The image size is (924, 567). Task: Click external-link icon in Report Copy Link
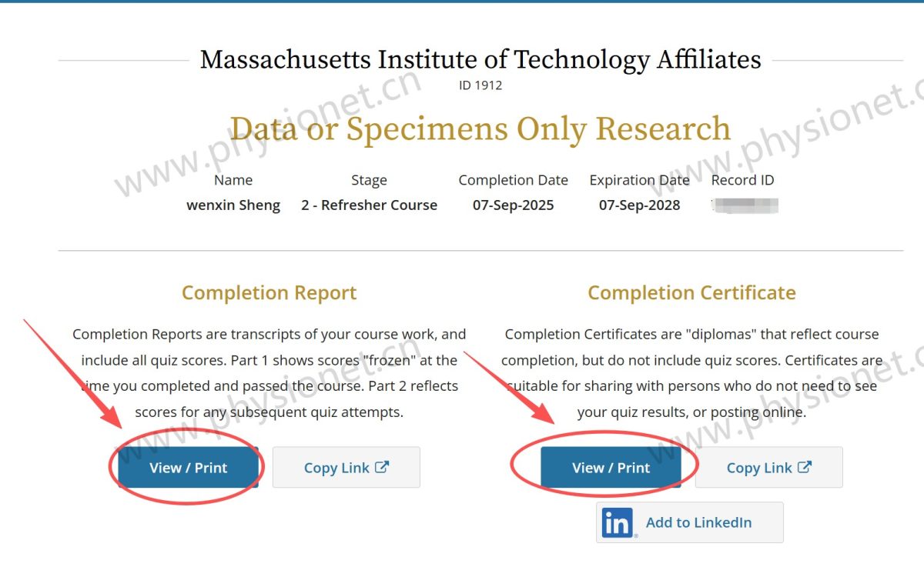(382, 467)
